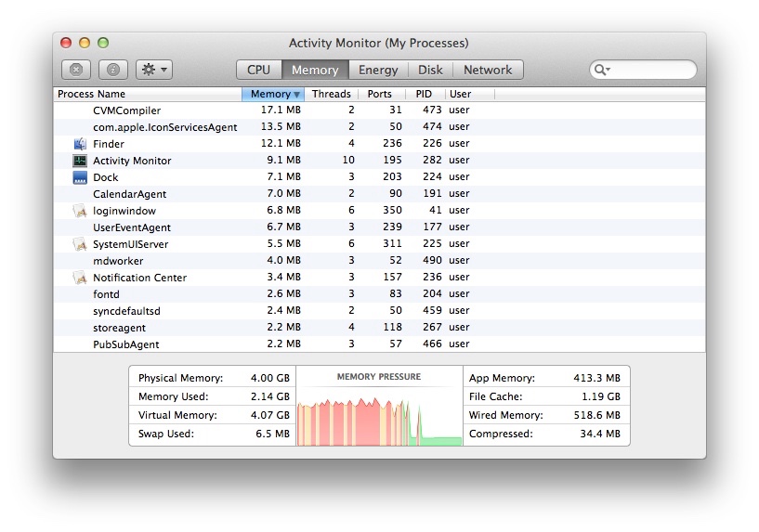Viewport: 759px width, 532px height.
Task: Select the CalendarAgent process
Action: click(129, 194)
